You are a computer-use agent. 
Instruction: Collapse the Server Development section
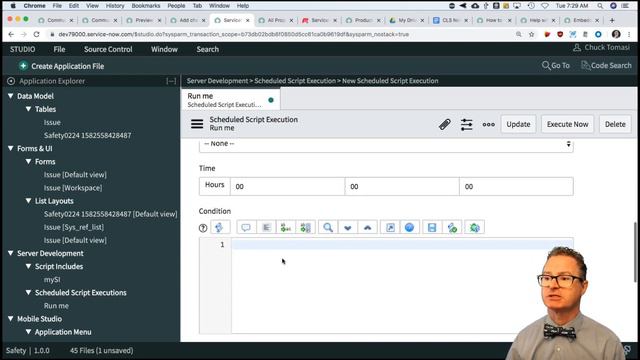point(11,253)
